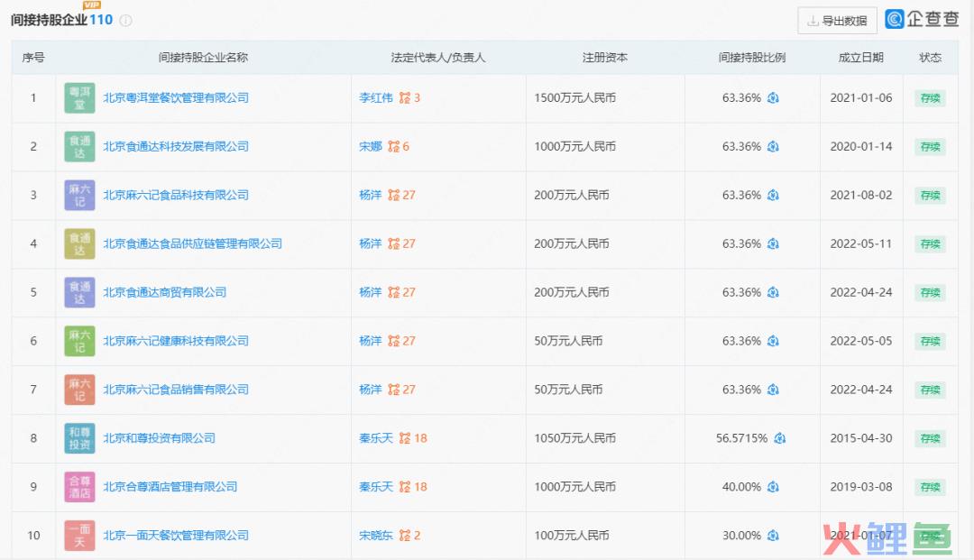974x560 pixels.
Task: Open legal representative link 李红伟
Action: [x=376, y=98]
